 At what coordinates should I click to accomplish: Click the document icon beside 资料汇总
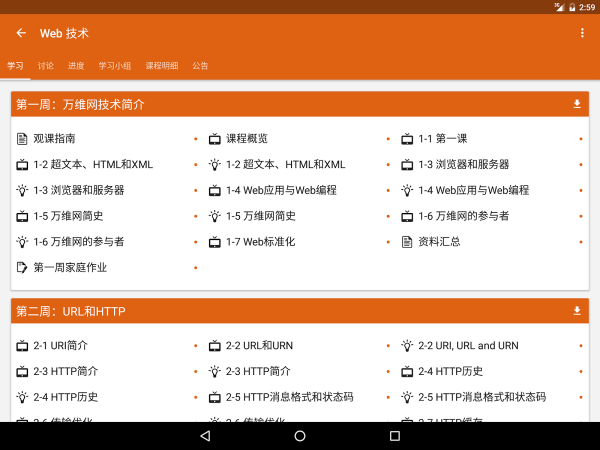[x=407, y=241]
